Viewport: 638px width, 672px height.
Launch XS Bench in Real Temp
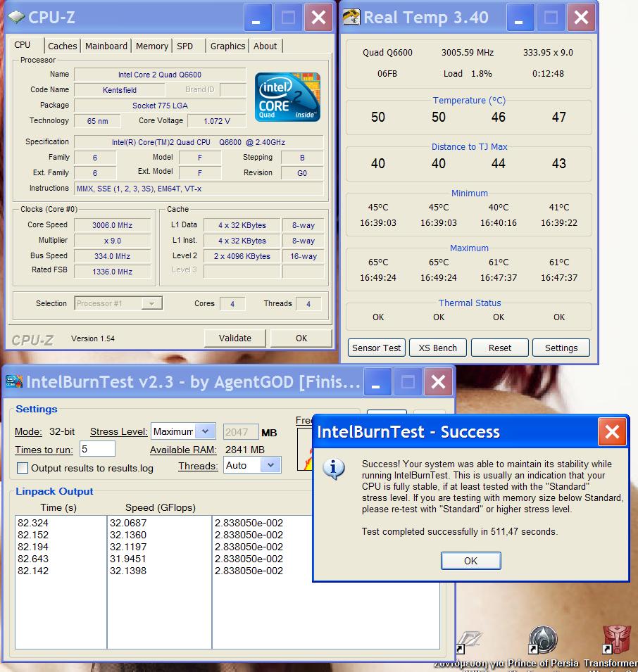point(438,348)
